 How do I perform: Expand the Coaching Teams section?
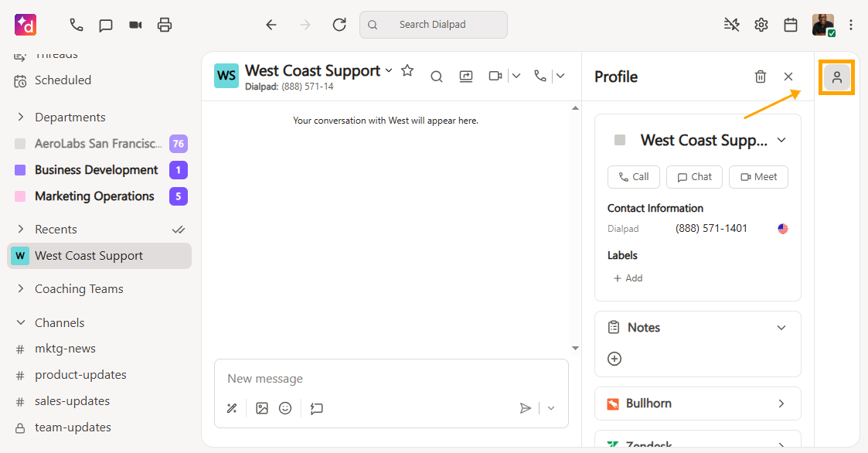(20, 289)
